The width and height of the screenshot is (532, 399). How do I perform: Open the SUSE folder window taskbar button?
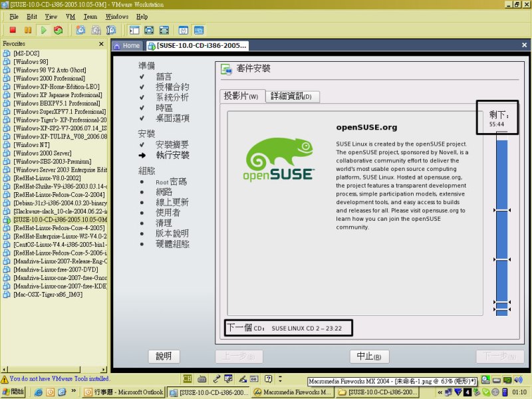[x=377, y=392]
